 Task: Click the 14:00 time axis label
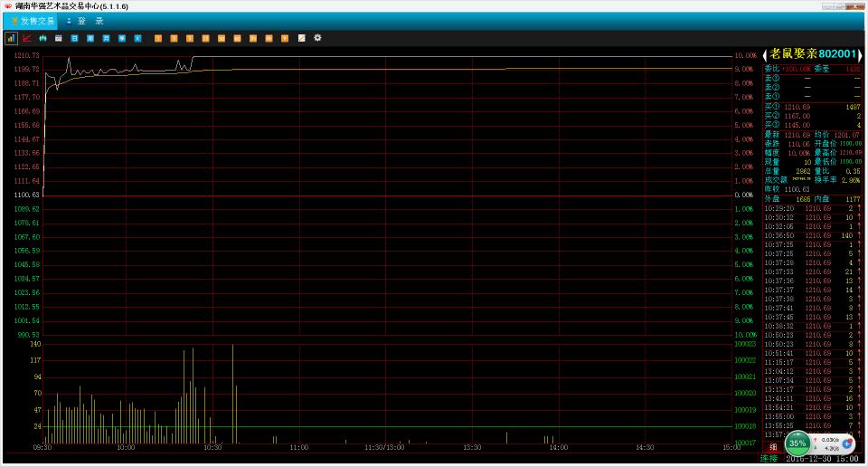[559, 447]
